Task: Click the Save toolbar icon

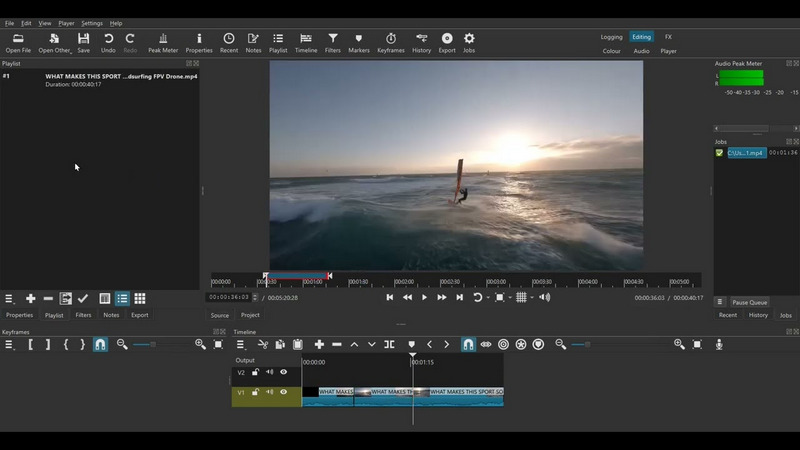Action: point(83,43)
